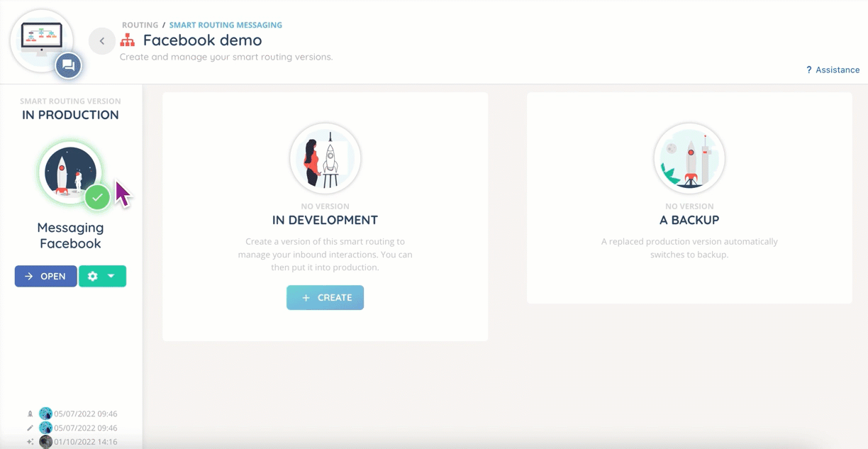Open the Assistance help link
The image size is (868, 449).
837,70
